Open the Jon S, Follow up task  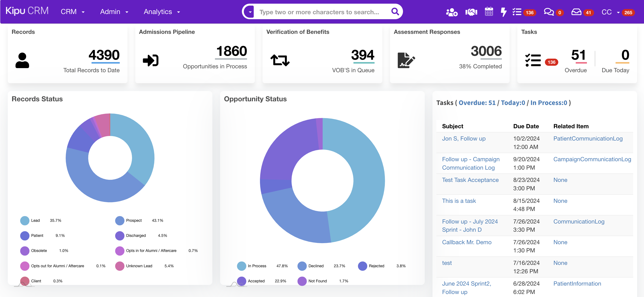[464, 139]
